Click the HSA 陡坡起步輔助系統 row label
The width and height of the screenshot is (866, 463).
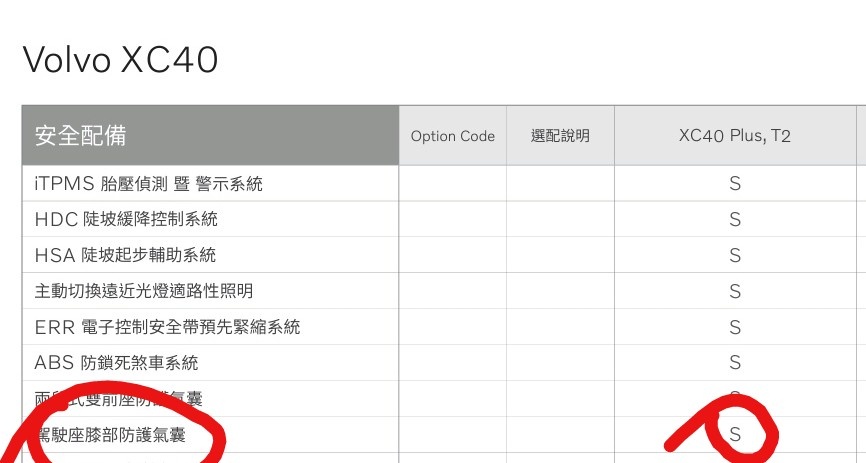pyautogui.click(x=125, y=255)
